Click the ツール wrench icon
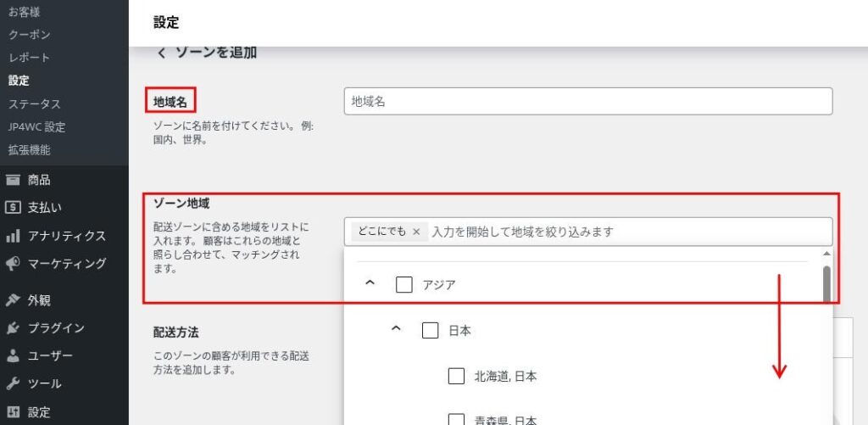Viewport: 868px width, 425px height. [13, 383]
